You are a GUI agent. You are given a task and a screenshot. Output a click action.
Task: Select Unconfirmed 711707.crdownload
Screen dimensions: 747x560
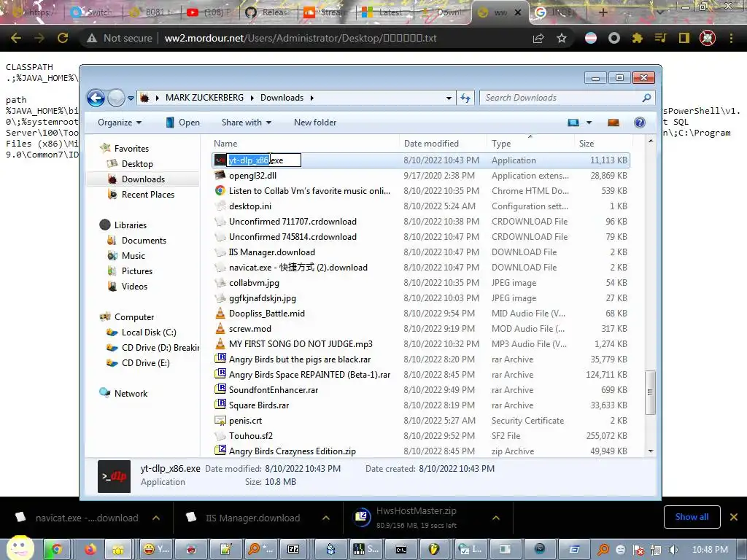(293, 222)
